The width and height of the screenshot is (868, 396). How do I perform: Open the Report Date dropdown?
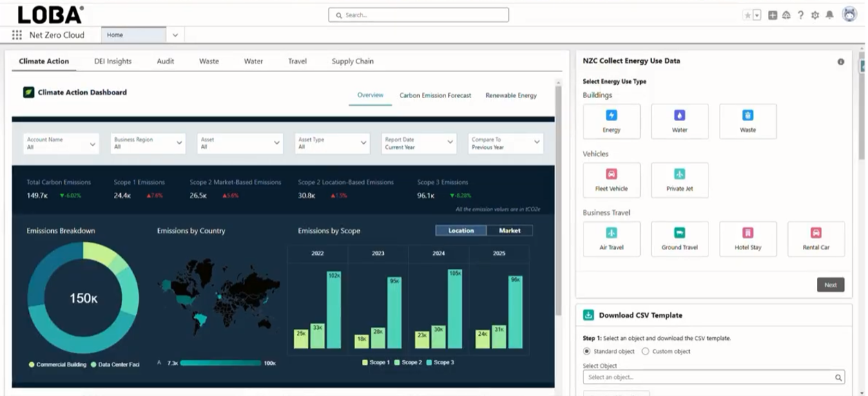(419, 143)
